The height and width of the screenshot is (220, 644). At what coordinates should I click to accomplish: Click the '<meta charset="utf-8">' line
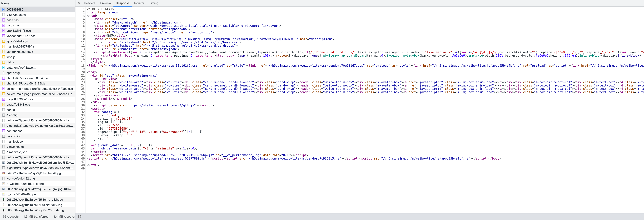click(x=114, y=19)
